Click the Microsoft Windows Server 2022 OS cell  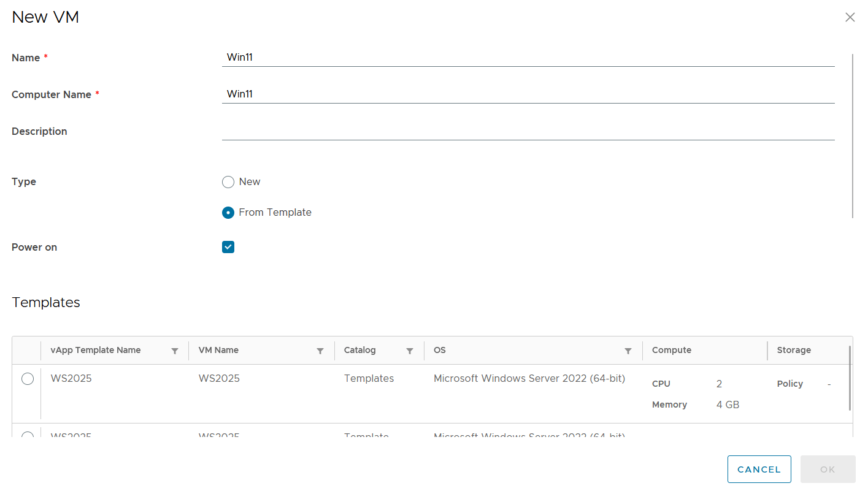tap(529, 379)
